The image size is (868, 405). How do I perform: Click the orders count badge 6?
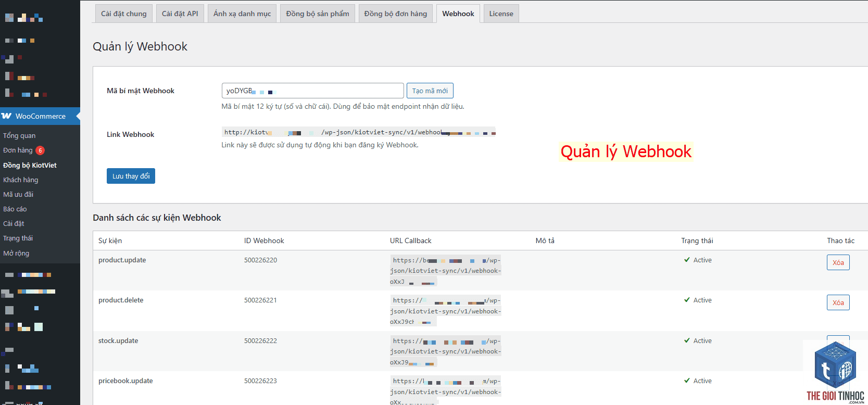[40, 150]
